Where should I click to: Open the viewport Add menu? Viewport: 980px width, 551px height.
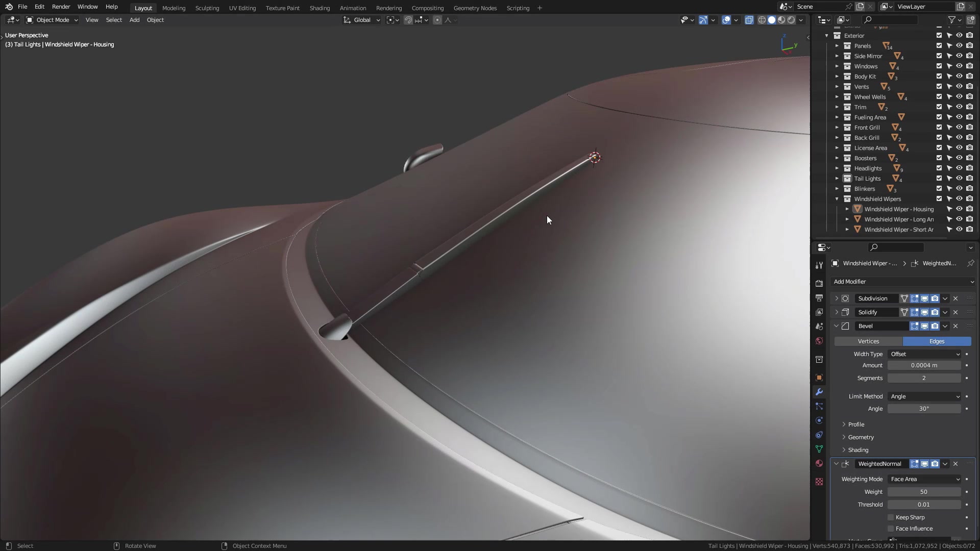point(134,20)
